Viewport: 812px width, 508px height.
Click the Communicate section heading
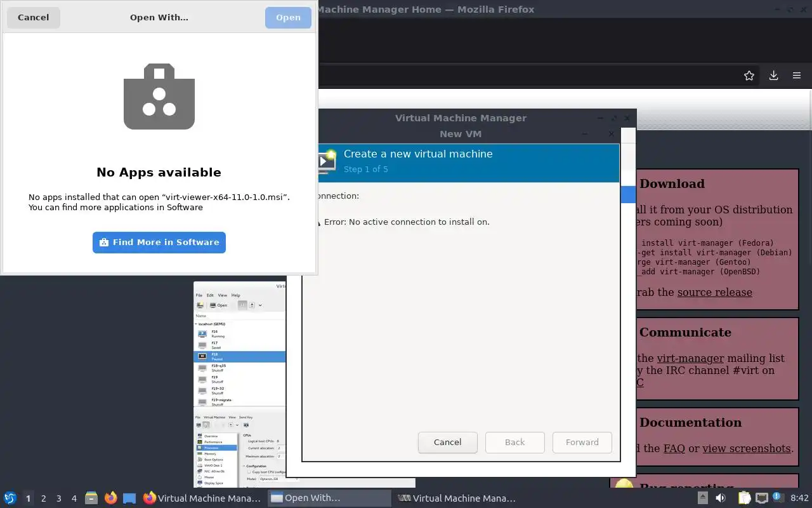(x=685, y=332)
